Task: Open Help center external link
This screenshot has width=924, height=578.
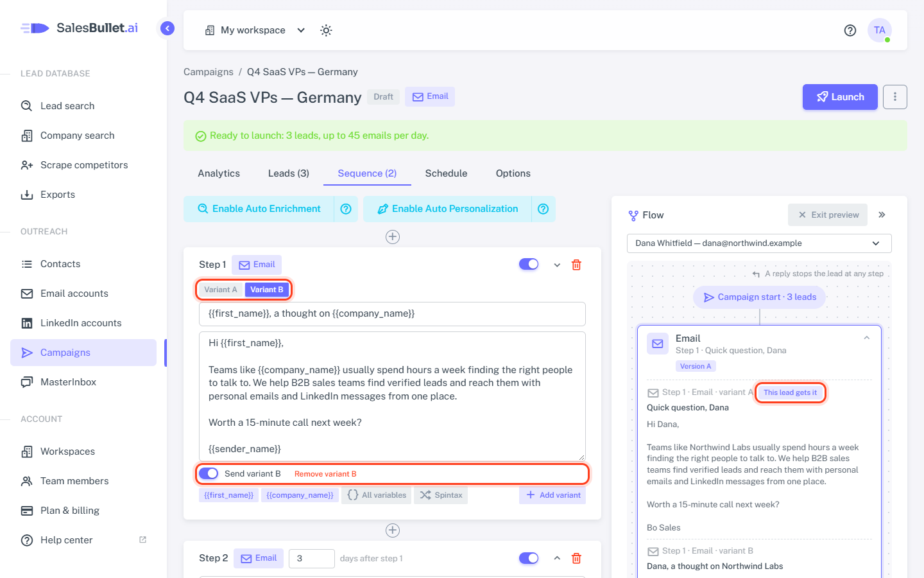Action: coord(83,540)
